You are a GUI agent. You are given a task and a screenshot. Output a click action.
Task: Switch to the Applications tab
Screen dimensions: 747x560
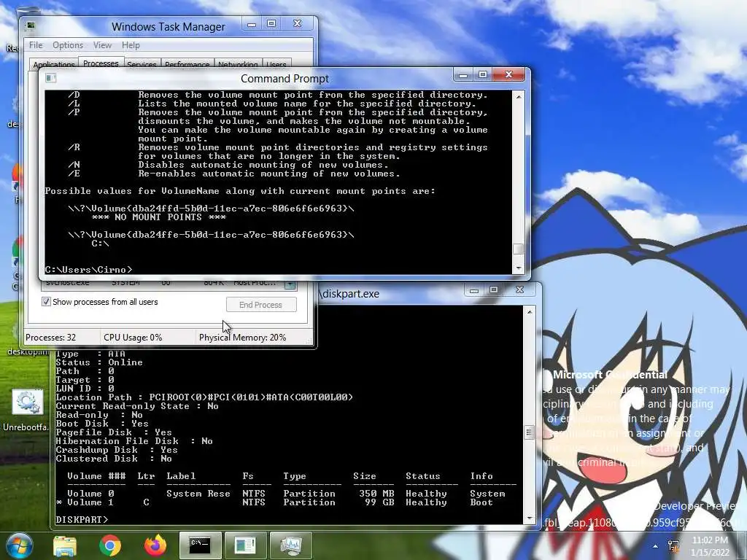point(54,64)
